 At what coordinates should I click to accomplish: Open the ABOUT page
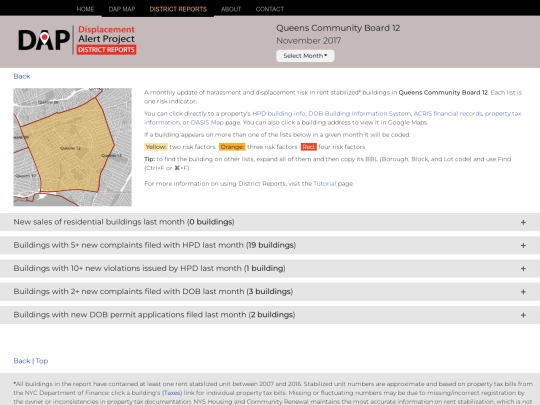coord(231,9)
